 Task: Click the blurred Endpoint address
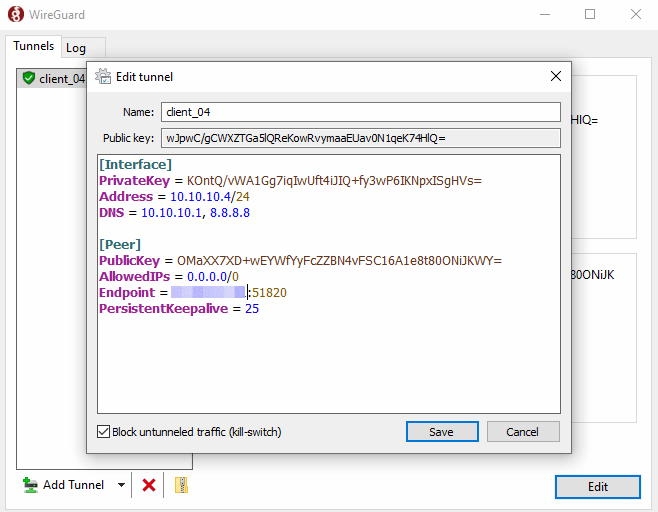pos(208,293)
